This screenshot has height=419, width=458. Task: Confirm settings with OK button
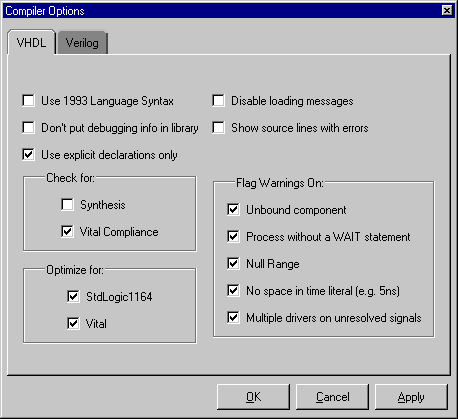tap(253, 397)
